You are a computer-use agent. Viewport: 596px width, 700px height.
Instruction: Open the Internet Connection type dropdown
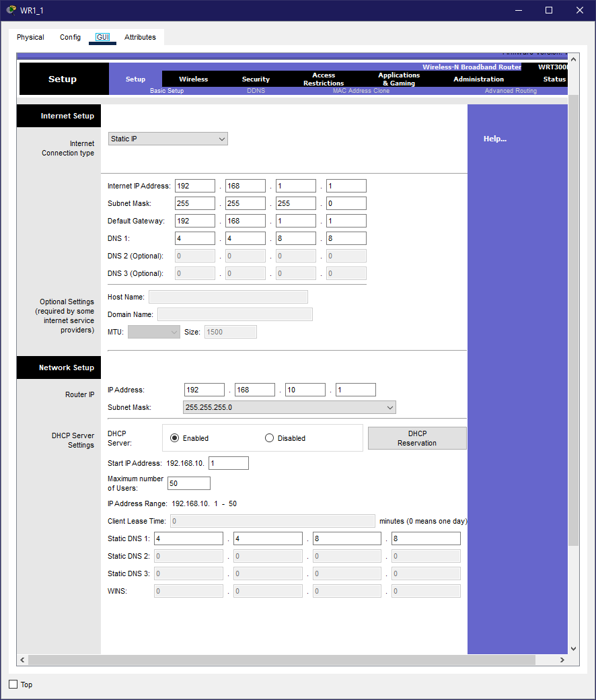[167, 139]
